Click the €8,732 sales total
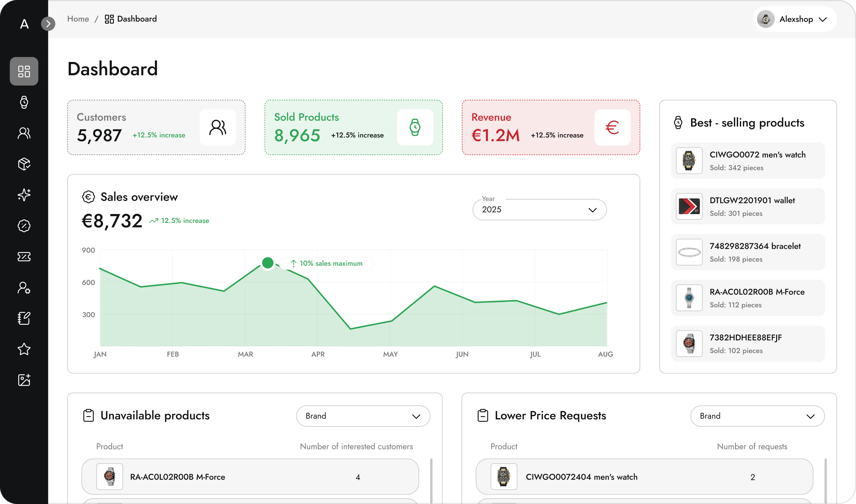This screenshot has width=856, height=504. pos(112,221)
